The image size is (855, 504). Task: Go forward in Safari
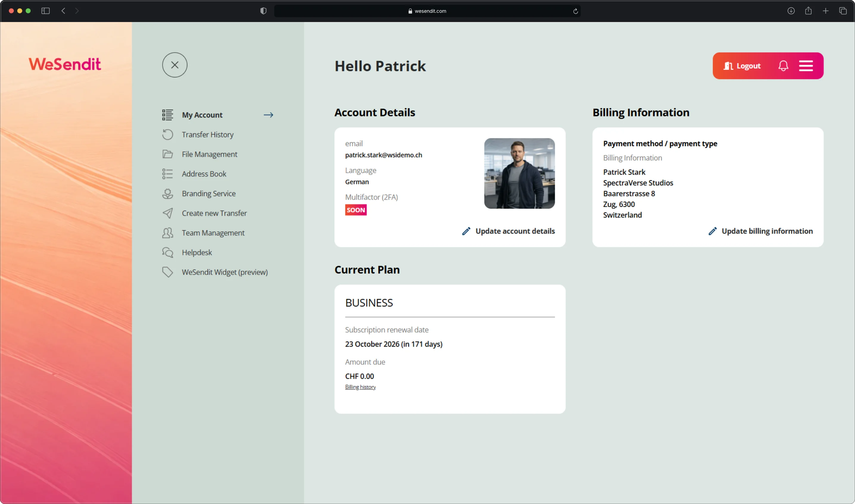pos(77,11)
